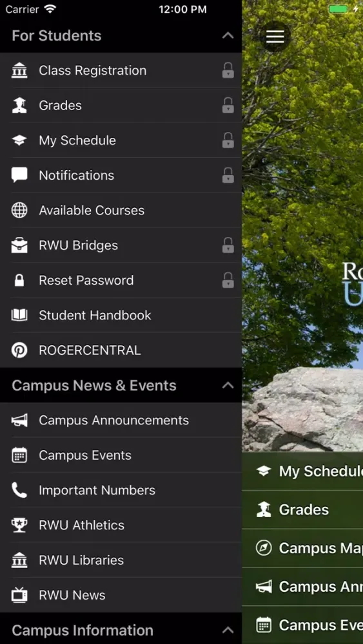Click the Campus Announcements label in sidebar
Viewport: 363px width, 644px height.
pos(114,420)
